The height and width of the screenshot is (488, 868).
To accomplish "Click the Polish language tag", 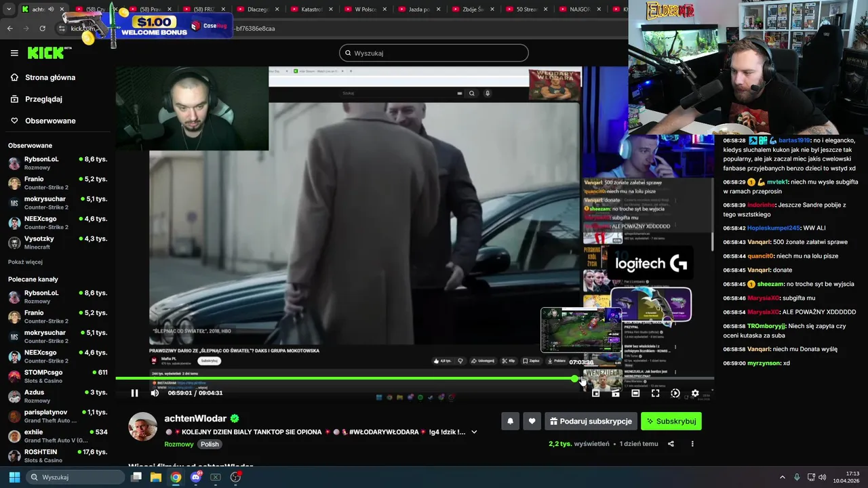I will tap(210, 444).
